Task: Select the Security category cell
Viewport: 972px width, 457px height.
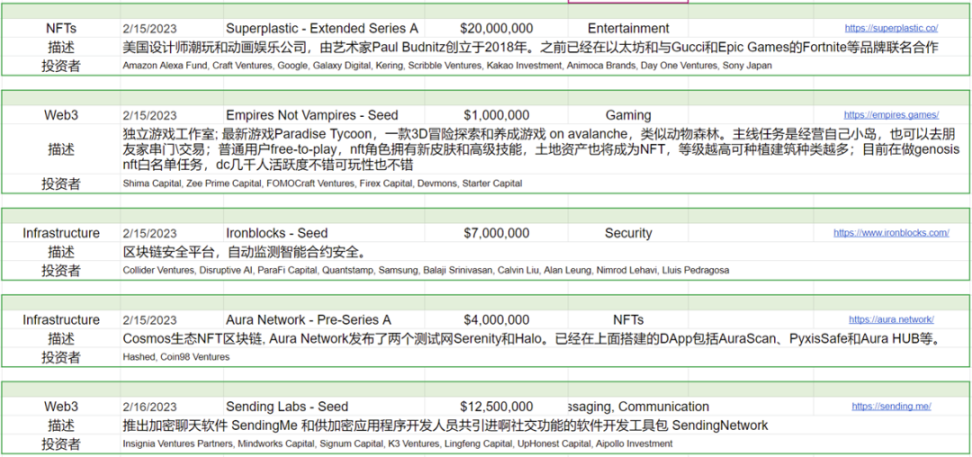Action: coord(628,233)
